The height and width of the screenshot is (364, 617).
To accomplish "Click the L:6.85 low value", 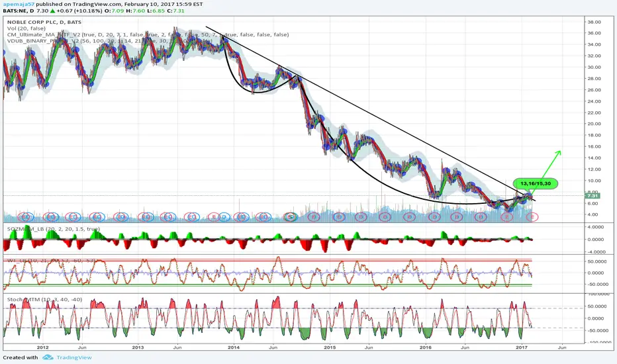I will 156,11.
